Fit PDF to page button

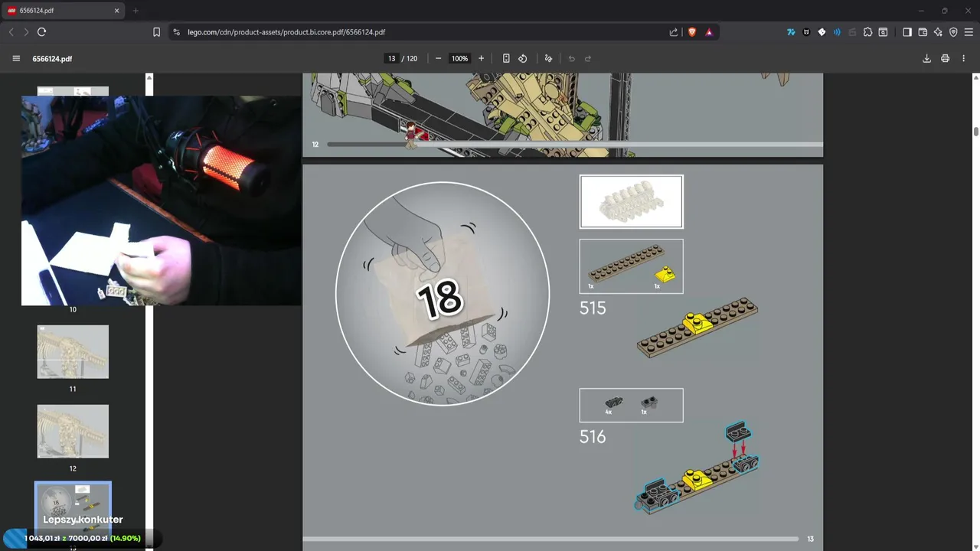506,58
